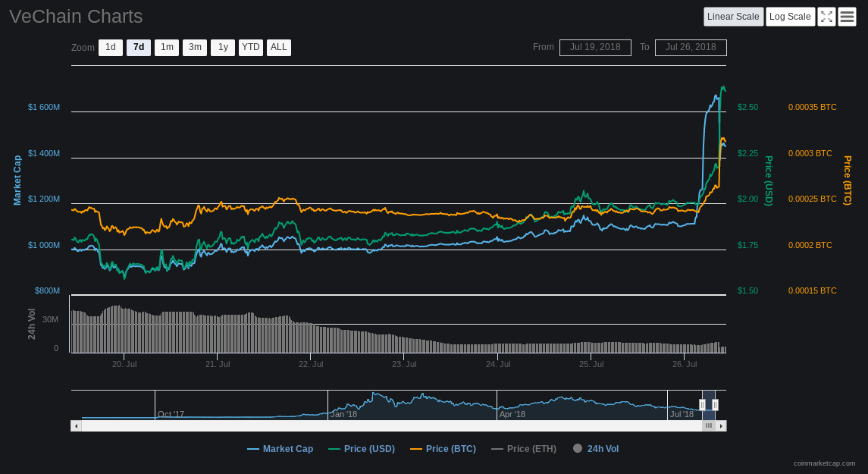The image size is (868, 474).
Task: Set zoom range to YTD
Action: [x=251, y=48]
